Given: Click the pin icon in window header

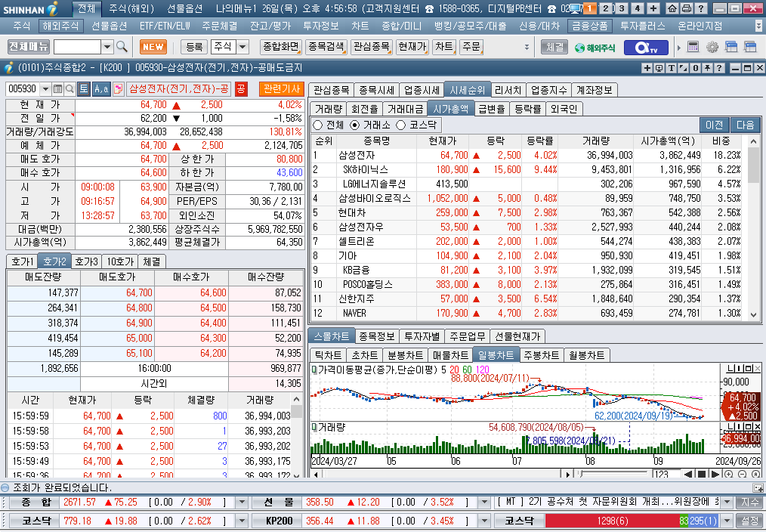Looking at the screenshot, I should coord(707,68).
